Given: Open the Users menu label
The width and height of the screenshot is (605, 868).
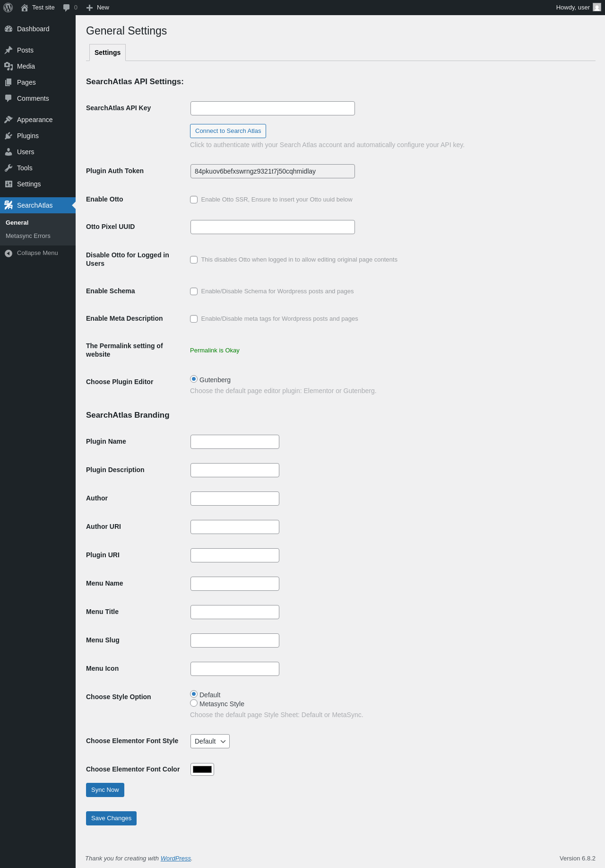Looking at the screenshot, I should coord(26,152).
